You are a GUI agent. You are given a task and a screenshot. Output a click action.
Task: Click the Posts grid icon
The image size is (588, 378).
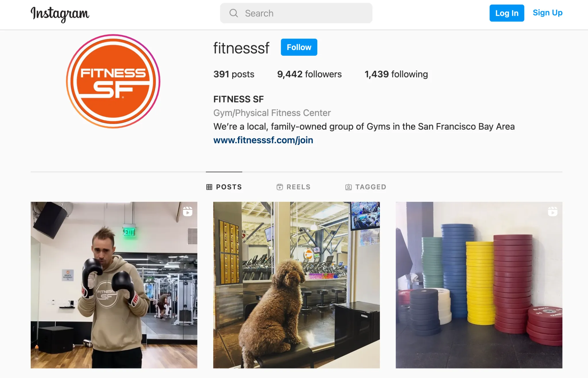pyautogui.click(x=209, y=187)
